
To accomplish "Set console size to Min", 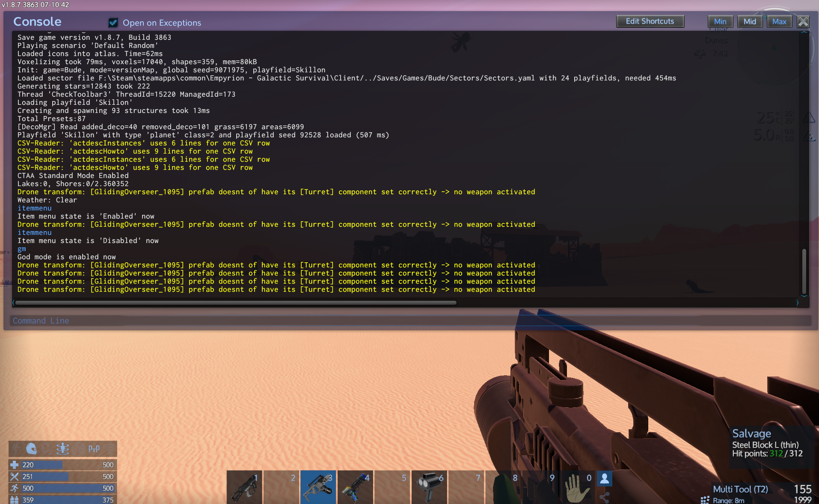I will tap(720, 21).
